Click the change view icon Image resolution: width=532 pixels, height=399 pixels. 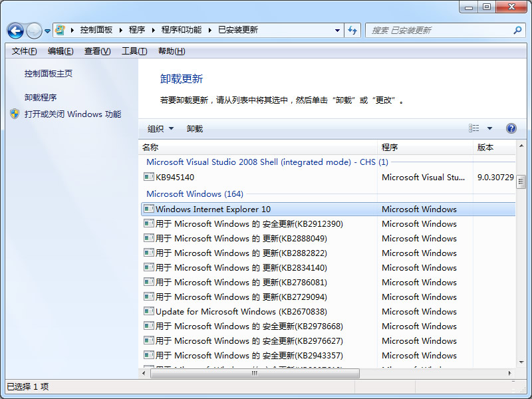coord(474,128)
